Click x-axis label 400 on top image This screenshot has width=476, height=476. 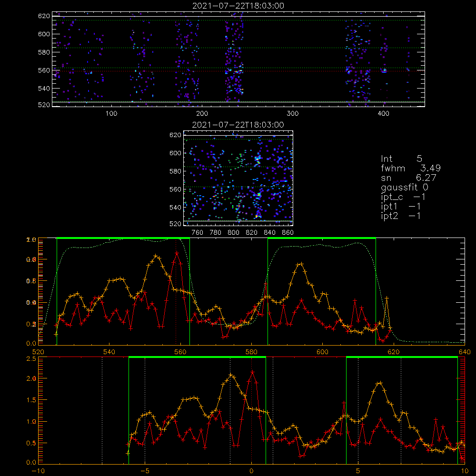pyautogui.click(x=383, y=114)
